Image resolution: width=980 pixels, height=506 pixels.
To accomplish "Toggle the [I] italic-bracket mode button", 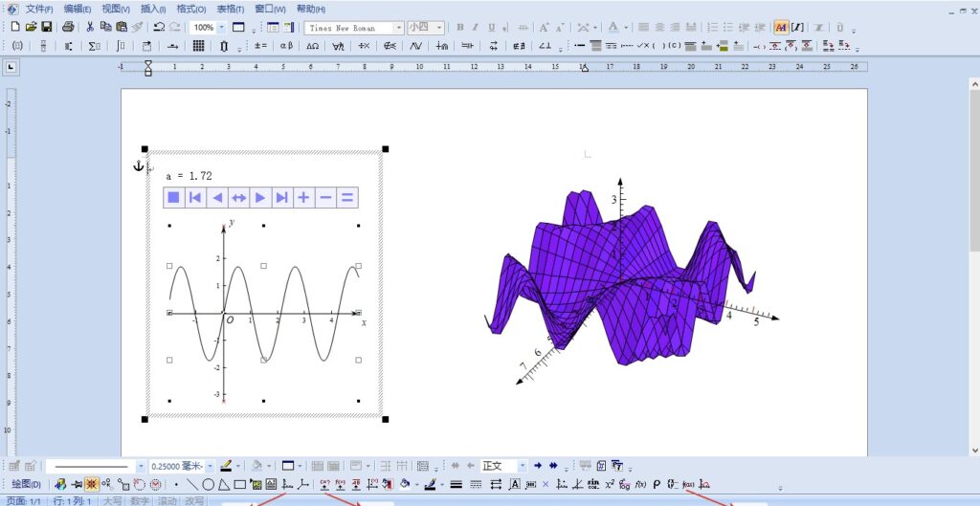I will (796, 27).
